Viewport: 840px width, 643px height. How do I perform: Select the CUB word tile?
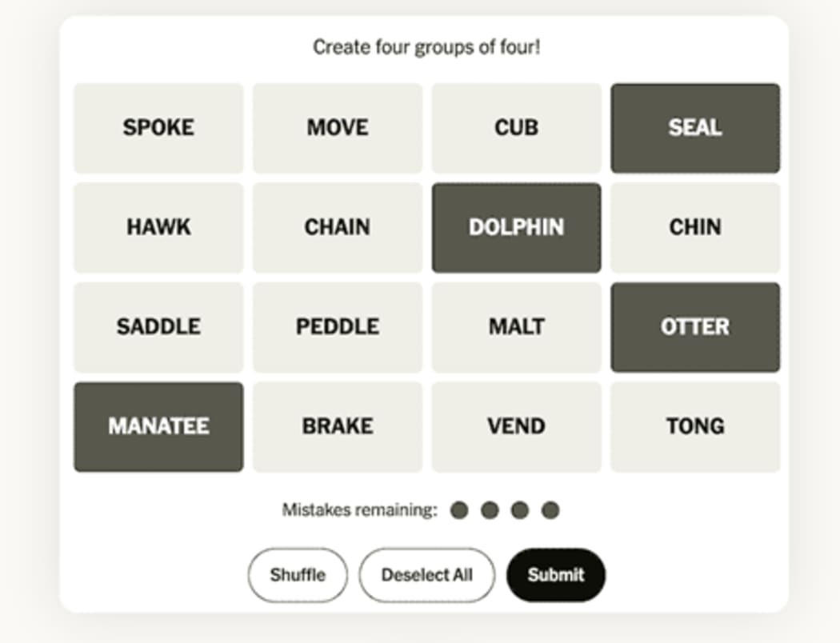click(516, 127)
